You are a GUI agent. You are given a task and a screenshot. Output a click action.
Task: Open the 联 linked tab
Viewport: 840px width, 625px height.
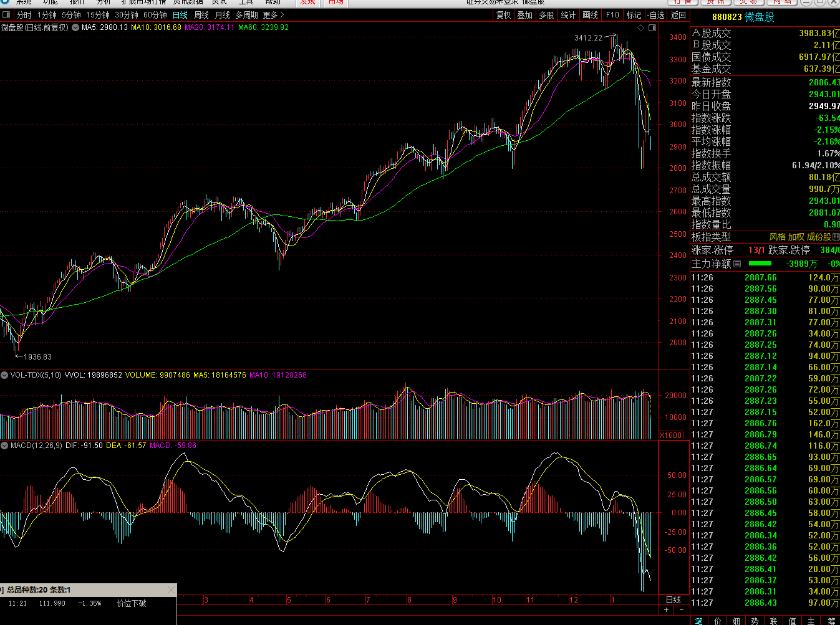tap(774, 621)
